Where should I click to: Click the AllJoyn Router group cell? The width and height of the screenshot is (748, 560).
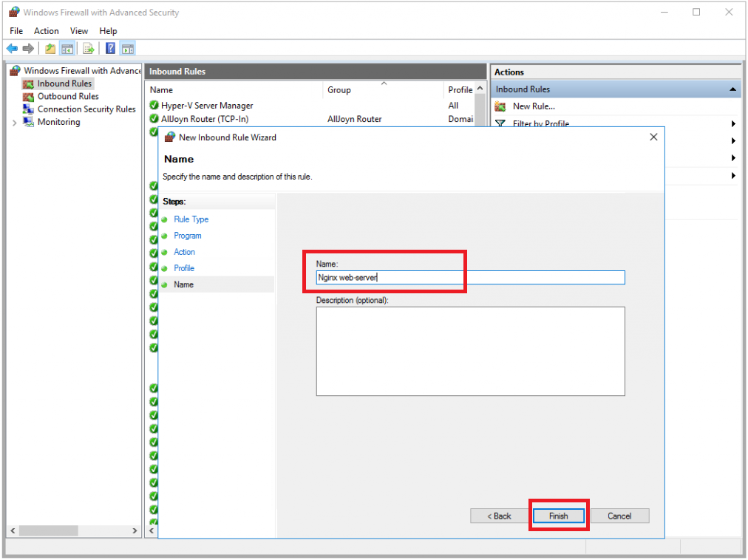coord(355,119)
